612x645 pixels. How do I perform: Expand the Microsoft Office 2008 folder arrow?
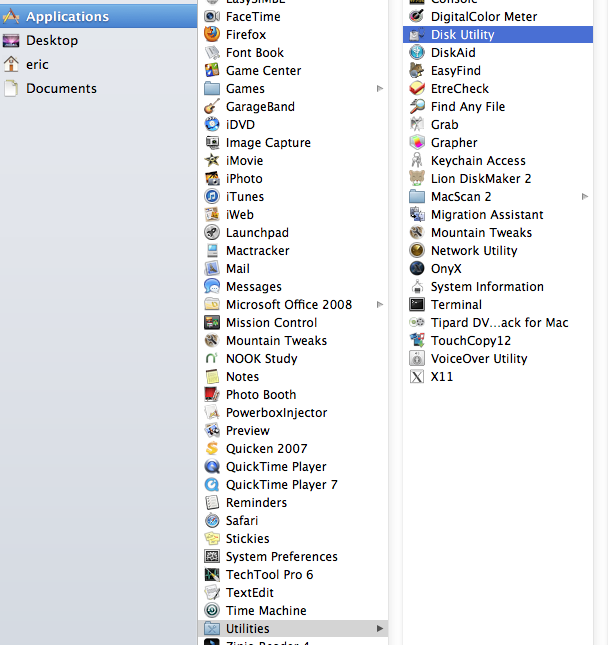[x=380, y=304]
